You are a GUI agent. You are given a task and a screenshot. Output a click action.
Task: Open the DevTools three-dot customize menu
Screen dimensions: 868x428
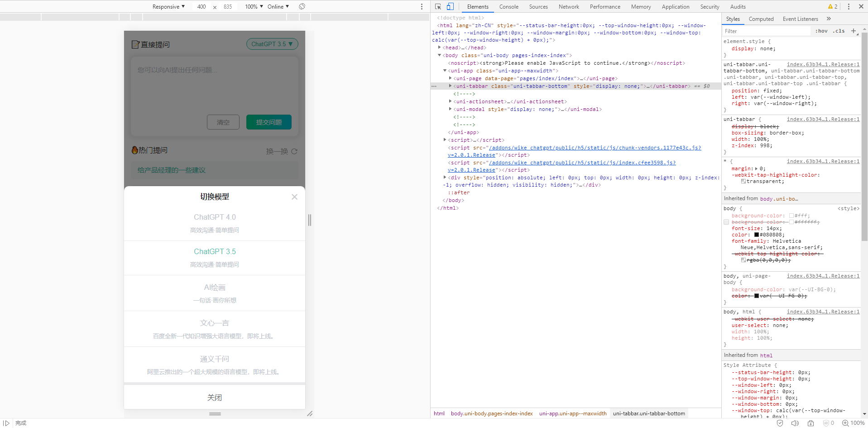(x=849, y=6)
